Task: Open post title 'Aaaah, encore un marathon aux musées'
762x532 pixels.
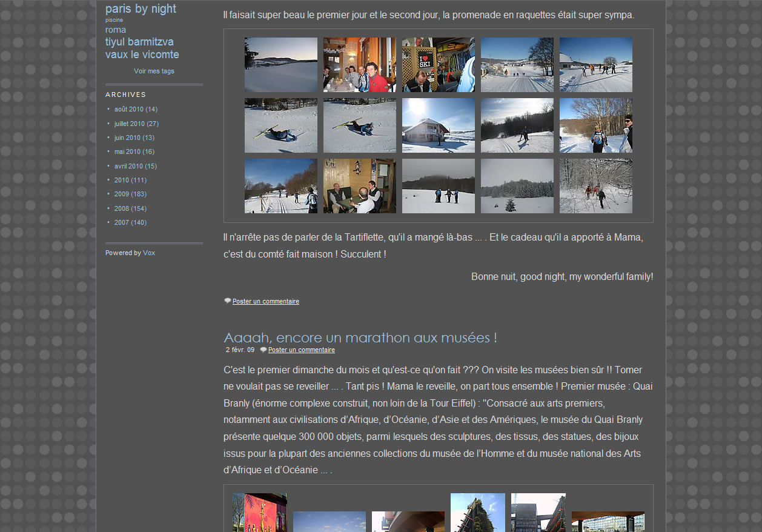Action: pos(360,337)
